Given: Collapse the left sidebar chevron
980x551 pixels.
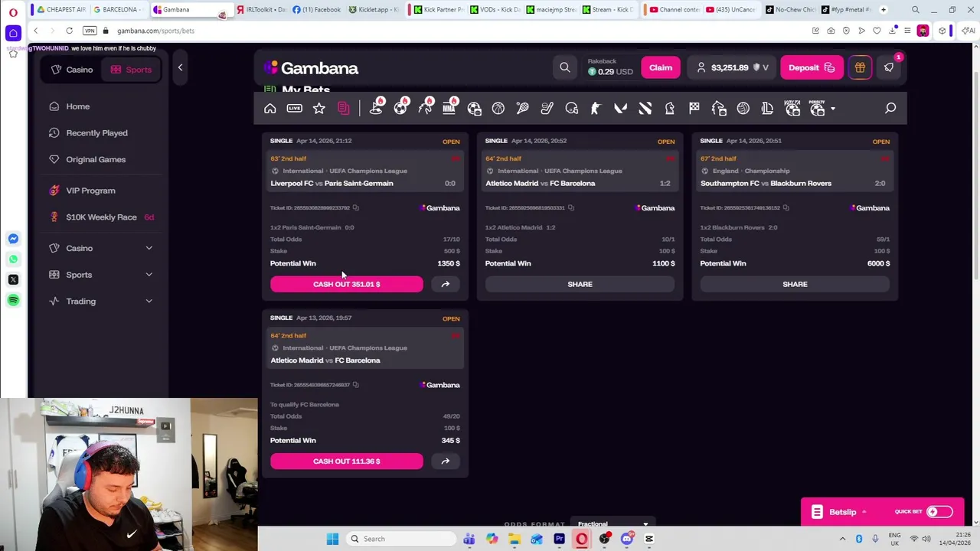Looking at the screenshot, I should pyautogui.click(x=180, y=67).
